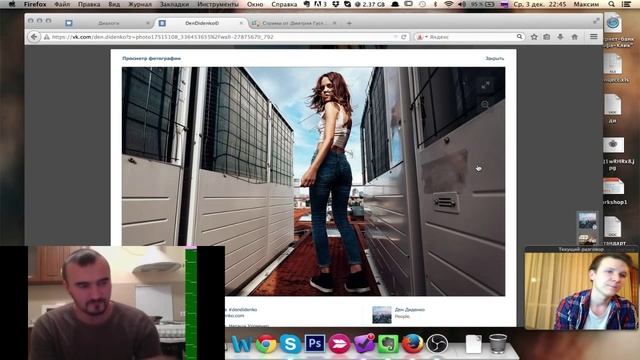Launch Google Chrome from the dock

coord(266,344)
